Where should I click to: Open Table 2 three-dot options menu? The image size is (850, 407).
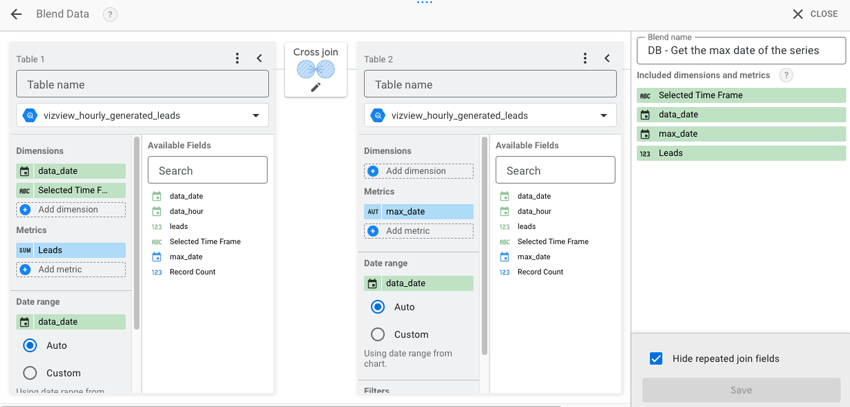(x=584, y=59)
